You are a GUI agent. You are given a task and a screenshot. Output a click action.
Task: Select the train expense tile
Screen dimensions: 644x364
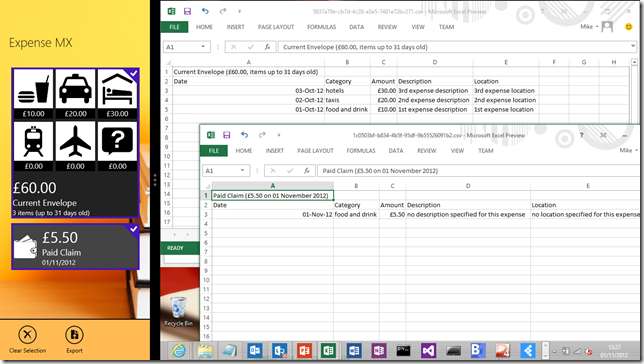(33, 146)
